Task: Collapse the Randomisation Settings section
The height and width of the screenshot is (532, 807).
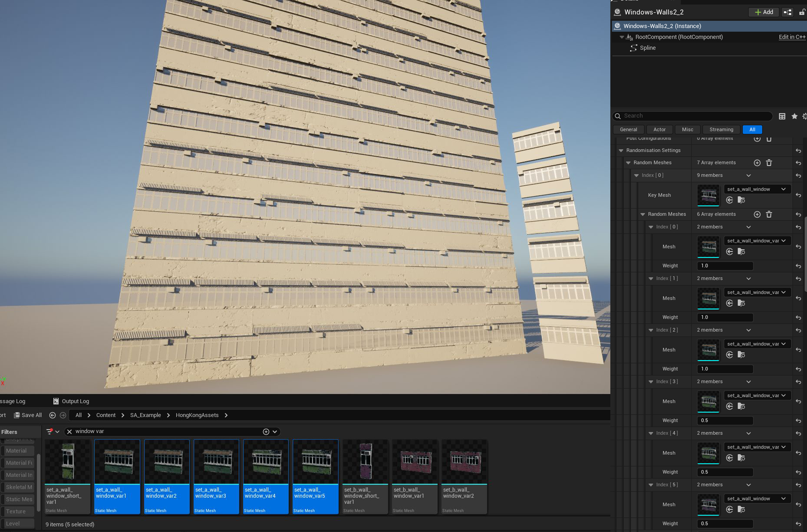Action: pos(621,151)
